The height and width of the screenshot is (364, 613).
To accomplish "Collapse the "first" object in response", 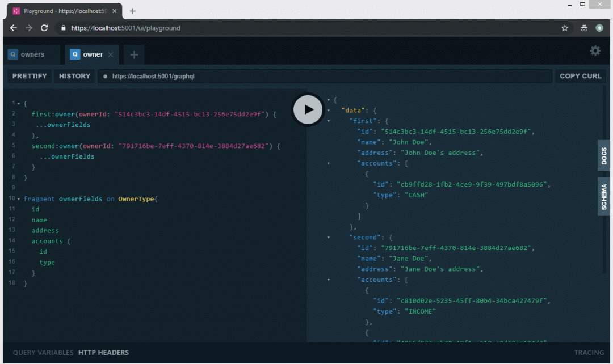I will 329,121.
